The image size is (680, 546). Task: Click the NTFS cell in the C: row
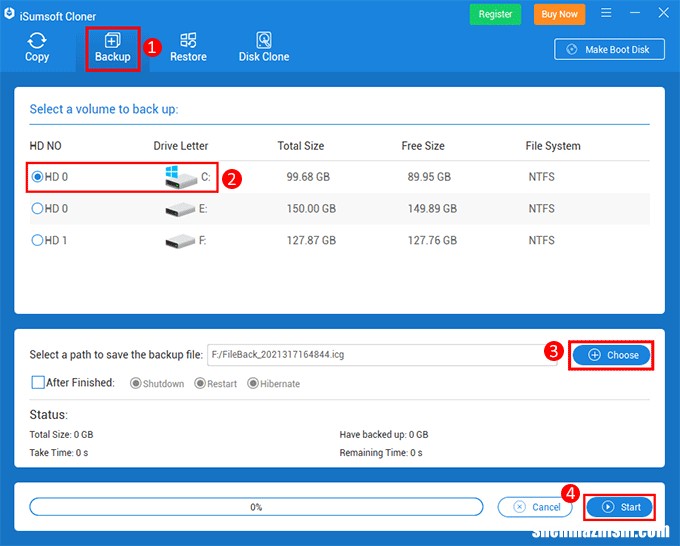click(x=541, y=177)
